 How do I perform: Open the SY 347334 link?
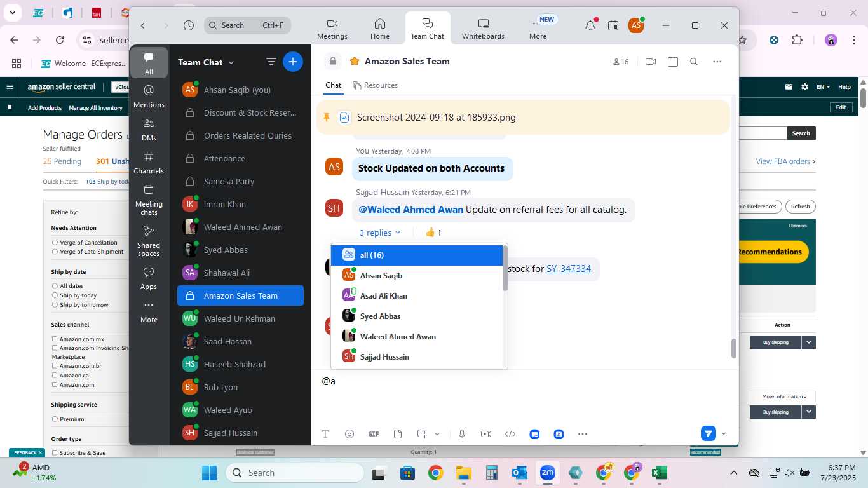pos(569,269)
